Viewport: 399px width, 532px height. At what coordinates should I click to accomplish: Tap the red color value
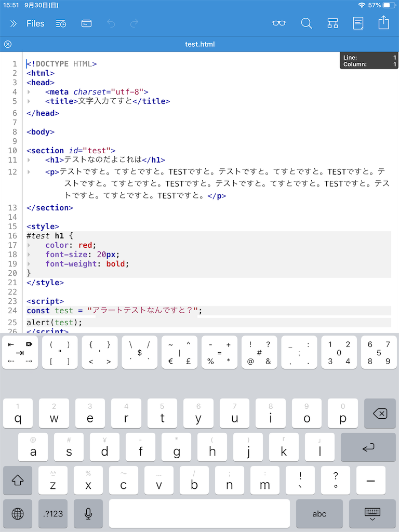tap(85, 245)
